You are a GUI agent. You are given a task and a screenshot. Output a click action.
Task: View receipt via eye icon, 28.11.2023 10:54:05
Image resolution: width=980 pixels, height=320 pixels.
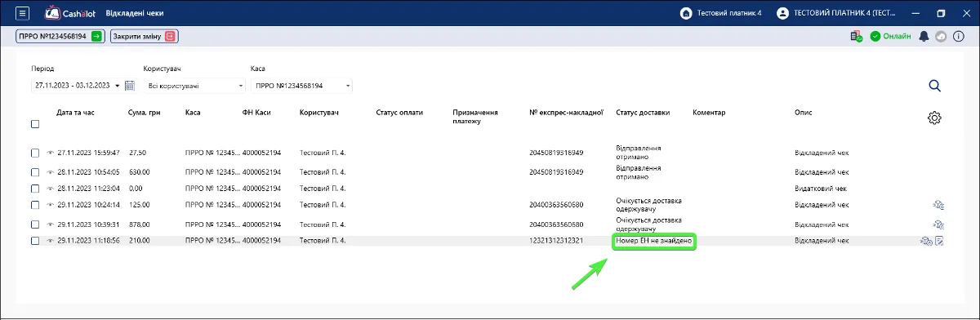coord(51,172)
